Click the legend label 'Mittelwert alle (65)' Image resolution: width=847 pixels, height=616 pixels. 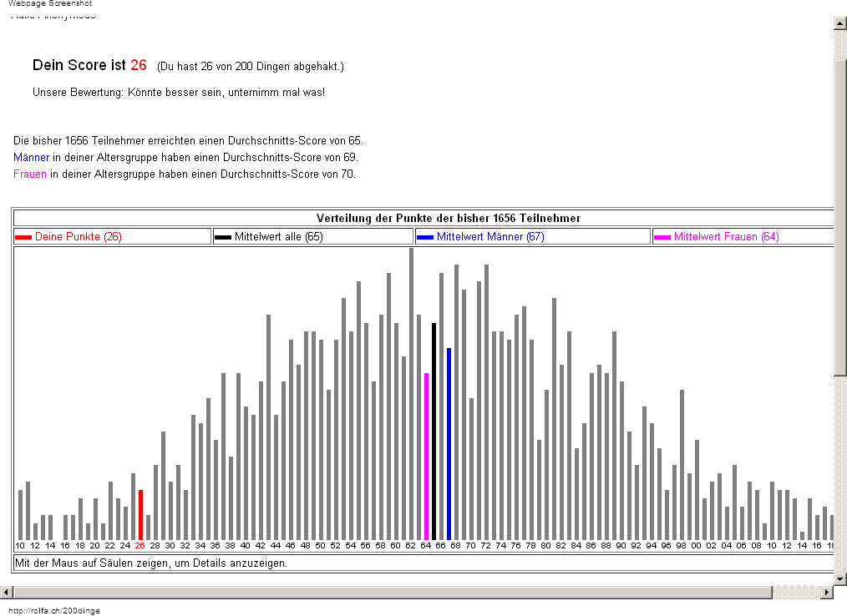(279, 236)
